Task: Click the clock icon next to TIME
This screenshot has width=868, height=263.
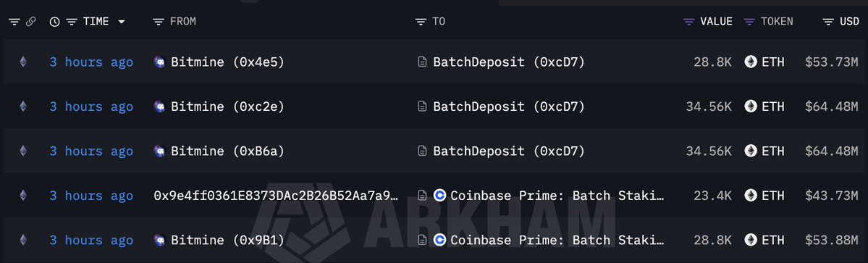Action: (x=54, y=22)
